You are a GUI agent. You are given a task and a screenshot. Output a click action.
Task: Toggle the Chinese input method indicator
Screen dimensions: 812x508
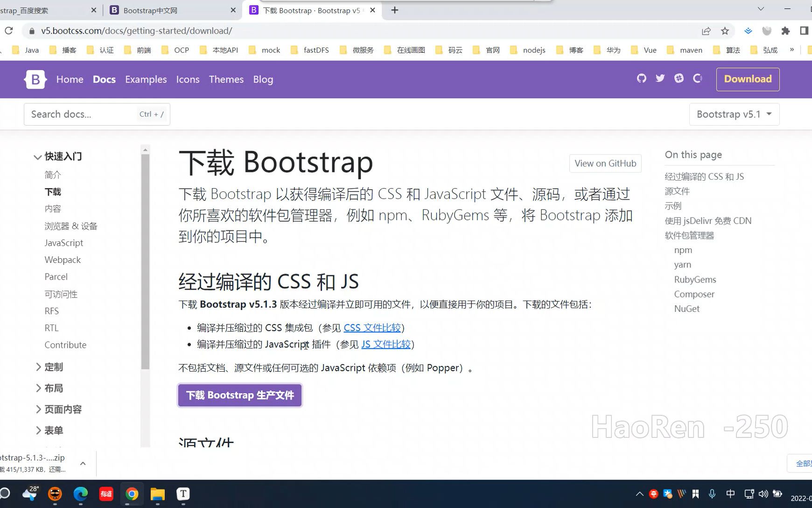[x=731, y=494]
